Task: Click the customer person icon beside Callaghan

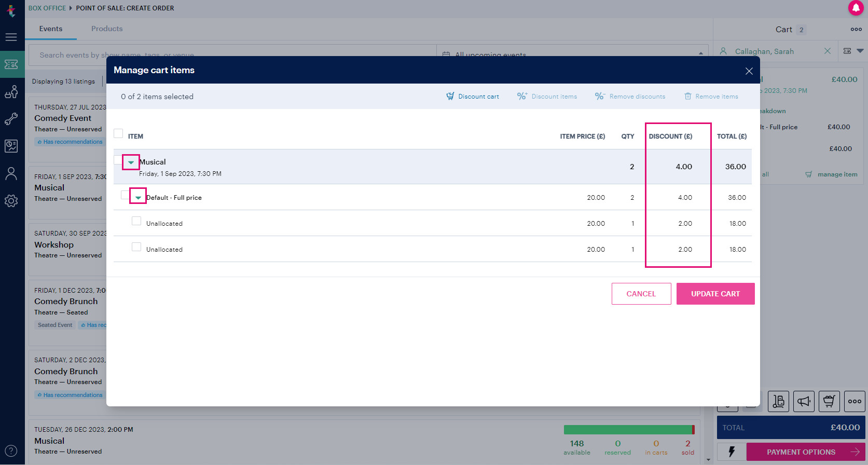Action: pyautogui.click(x=723, y=51)
